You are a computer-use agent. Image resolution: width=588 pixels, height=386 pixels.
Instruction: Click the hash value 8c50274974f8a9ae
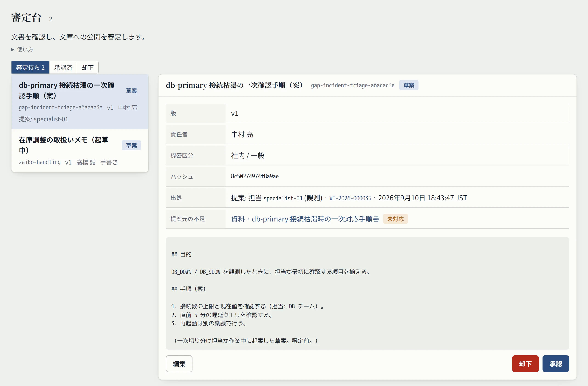[x=255, y=176]
